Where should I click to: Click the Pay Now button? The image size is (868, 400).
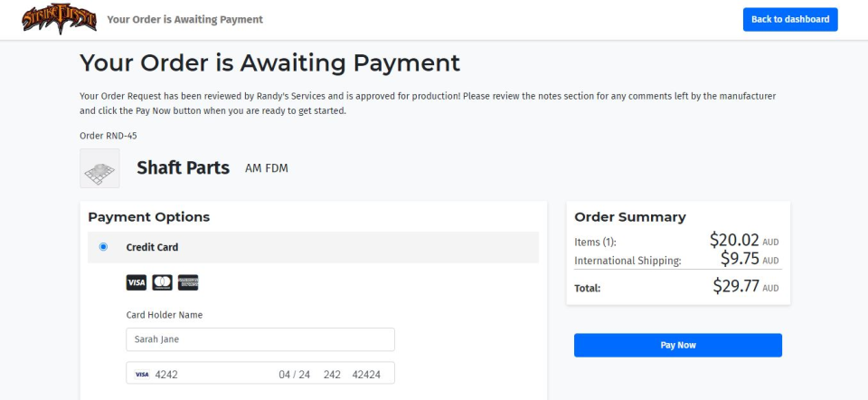click(677, 345)
